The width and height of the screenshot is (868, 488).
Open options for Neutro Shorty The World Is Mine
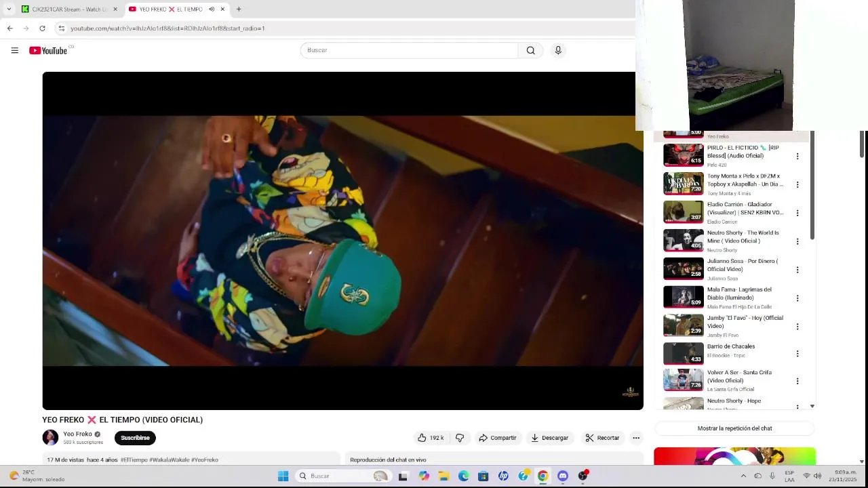coord(797,241)
